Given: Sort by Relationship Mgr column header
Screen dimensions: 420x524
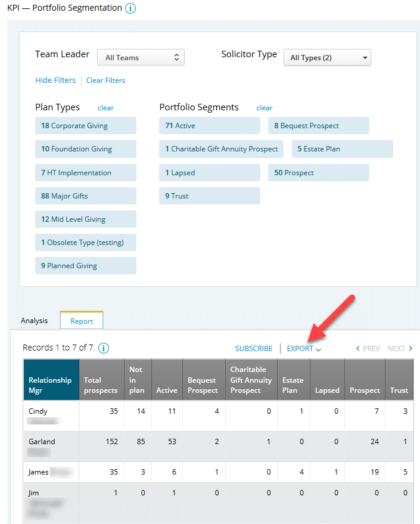Looking at the screenshot, I should pos(51,385).
